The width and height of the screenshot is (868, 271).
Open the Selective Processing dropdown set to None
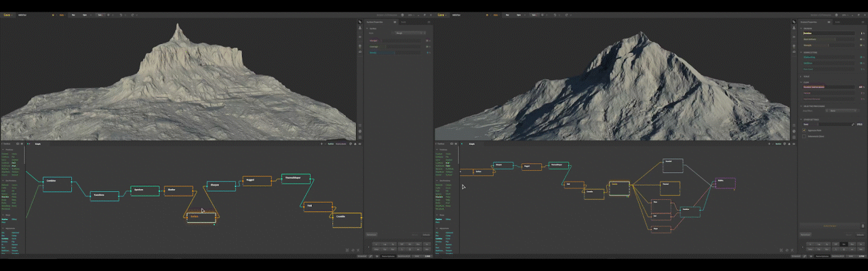pyautogui.click(x=842, y=110)
